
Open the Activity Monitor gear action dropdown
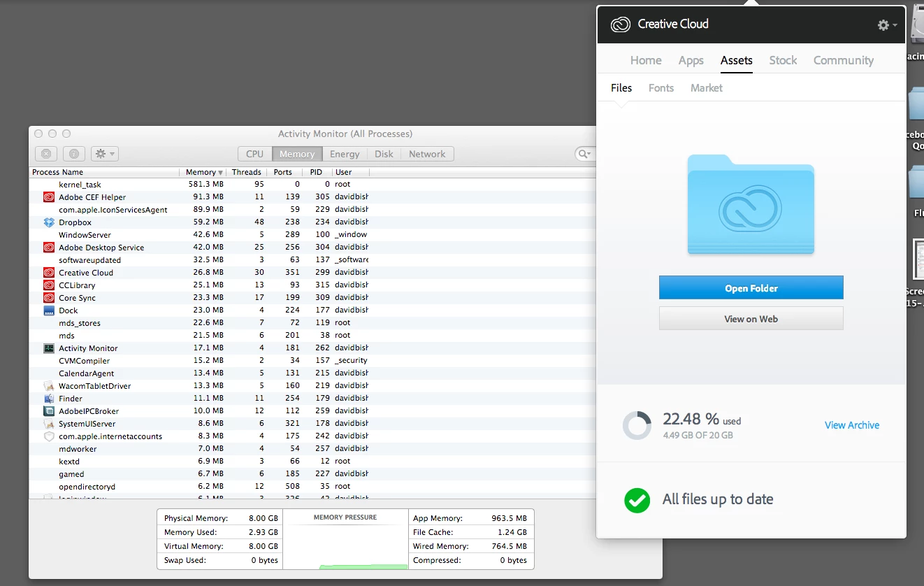pyautogui.click(x=105, y=154)
